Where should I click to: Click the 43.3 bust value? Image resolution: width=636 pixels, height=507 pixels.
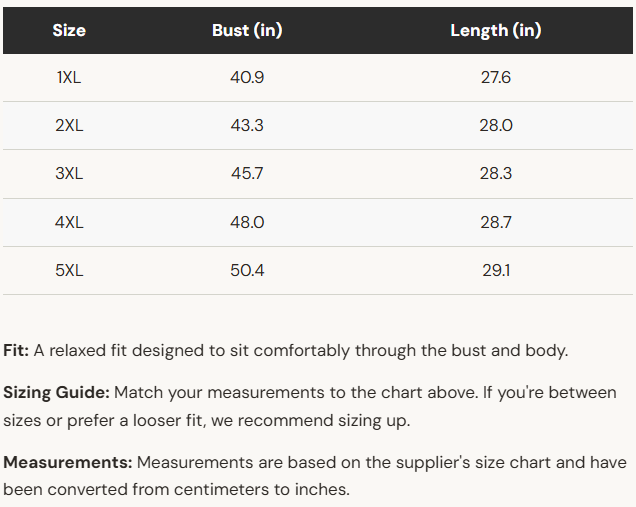[247, 125]
